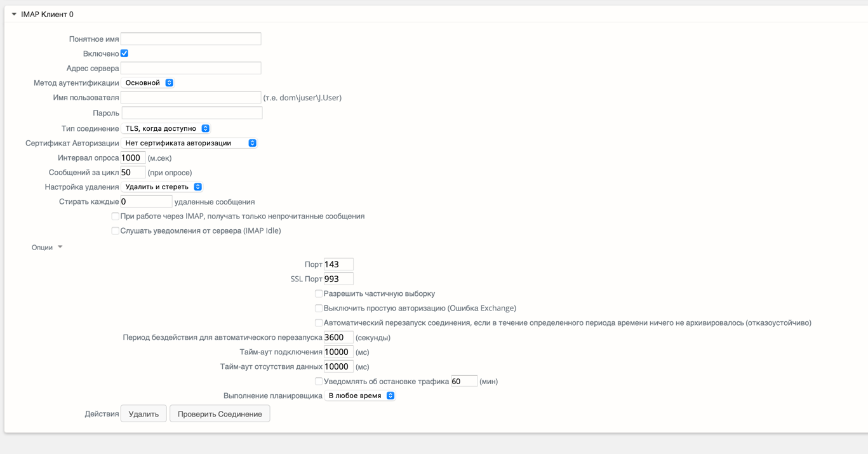Open the Метод аутентификации dropdown
Screen dimensions: 868x454
click(x=148, y=83)
